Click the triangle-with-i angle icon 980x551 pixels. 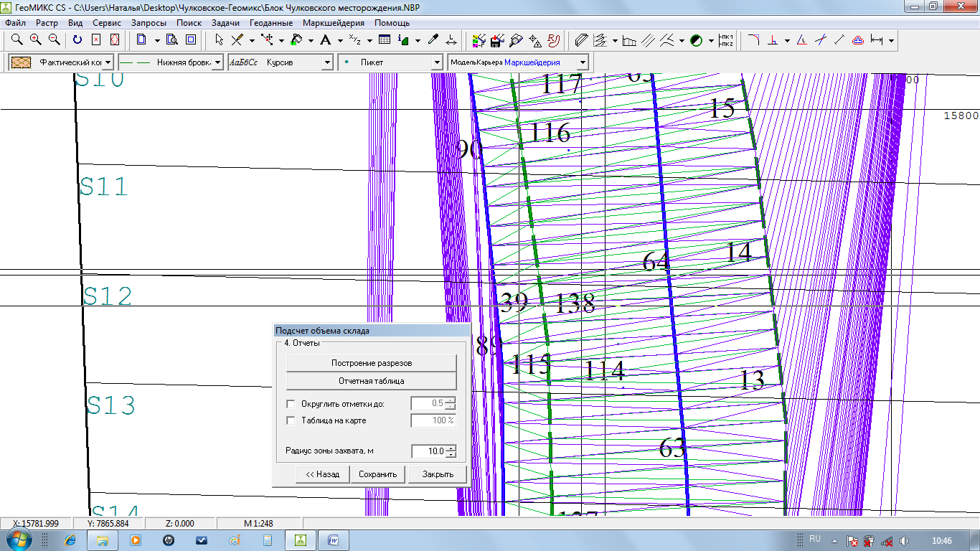(802, 40)
